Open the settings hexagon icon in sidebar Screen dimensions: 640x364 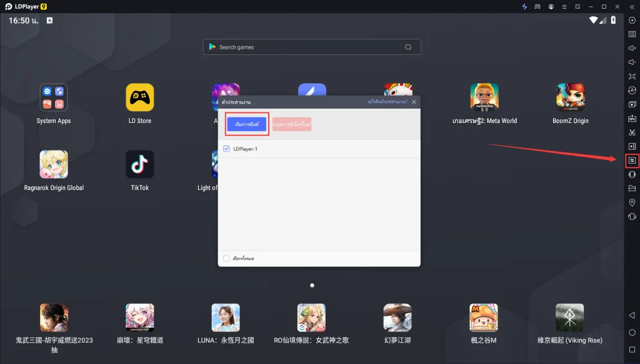pyautogui.click(x=632, y=21)
